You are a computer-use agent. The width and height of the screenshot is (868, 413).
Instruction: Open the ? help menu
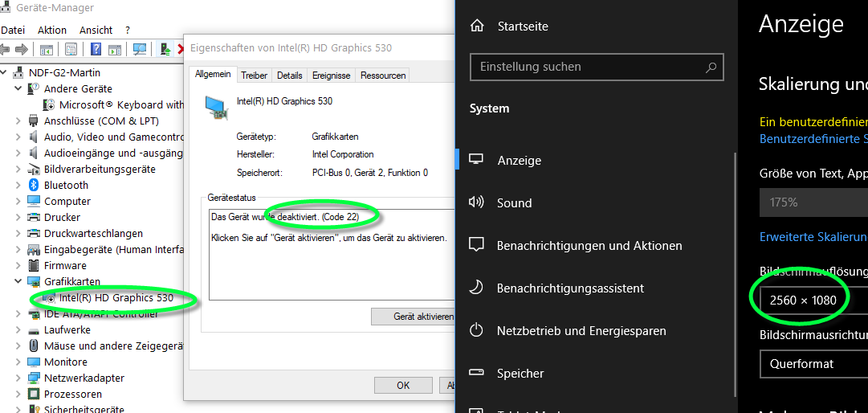pos(128,30)
